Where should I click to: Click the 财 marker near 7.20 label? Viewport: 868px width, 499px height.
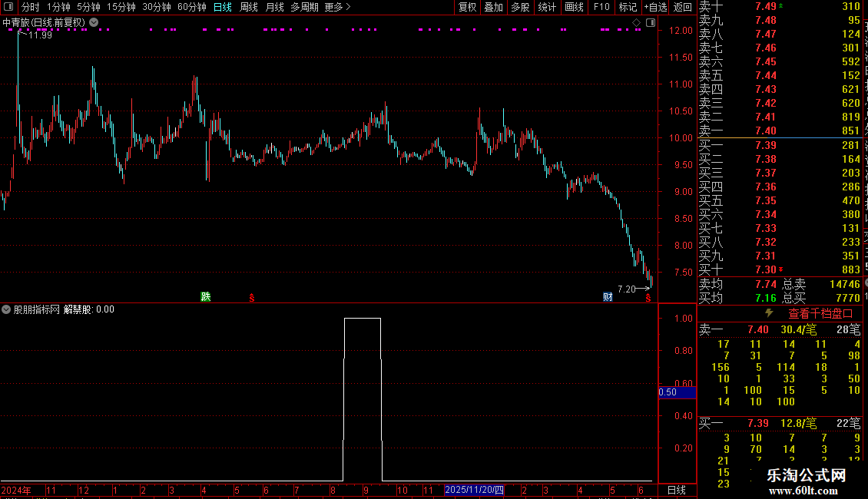[608, 296]
